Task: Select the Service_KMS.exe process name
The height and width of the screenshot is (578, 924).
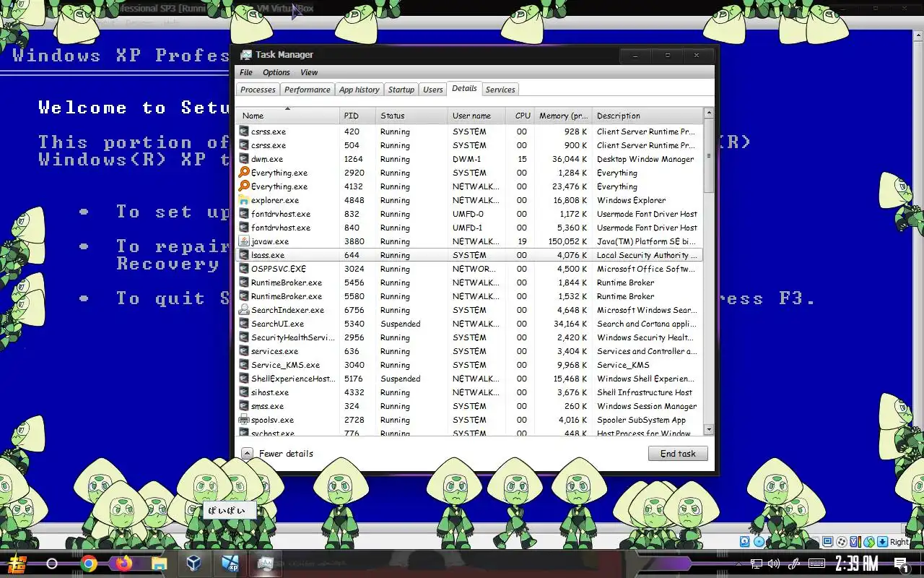Action: (285, 365)
